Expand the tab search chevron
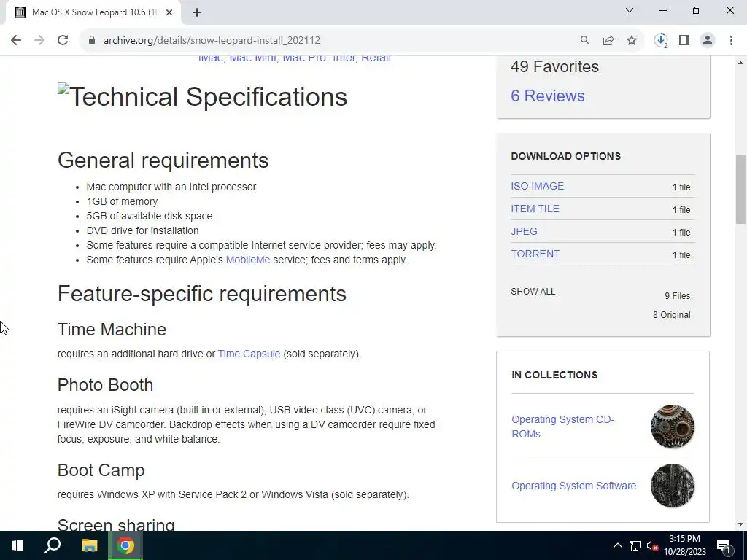The height and width of the screenshot is (560, 747). [x=630, y=10]
